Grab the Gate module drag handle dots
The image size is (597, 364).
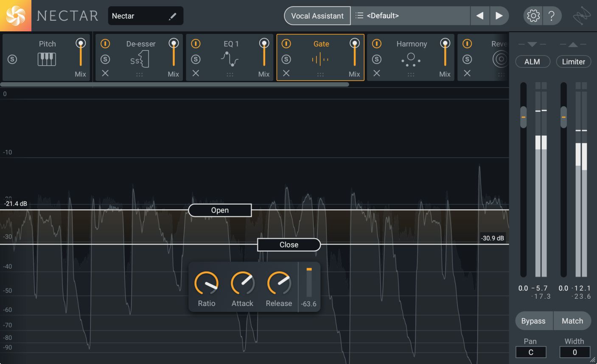[x=320, y=75]
